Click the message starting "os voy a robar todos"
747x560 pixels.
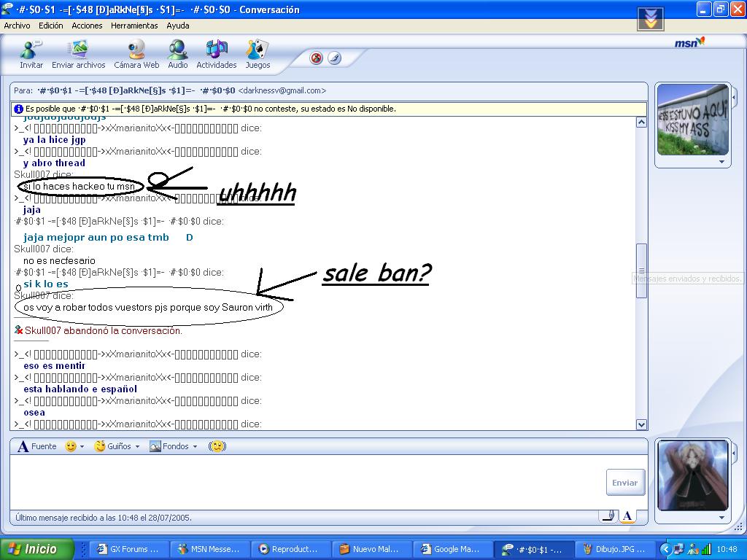(147, 307)
